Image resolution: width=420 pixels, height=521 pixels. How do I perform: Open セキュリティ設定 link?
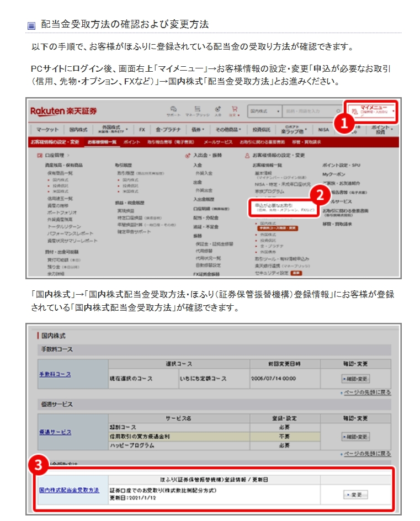(272, 273)
